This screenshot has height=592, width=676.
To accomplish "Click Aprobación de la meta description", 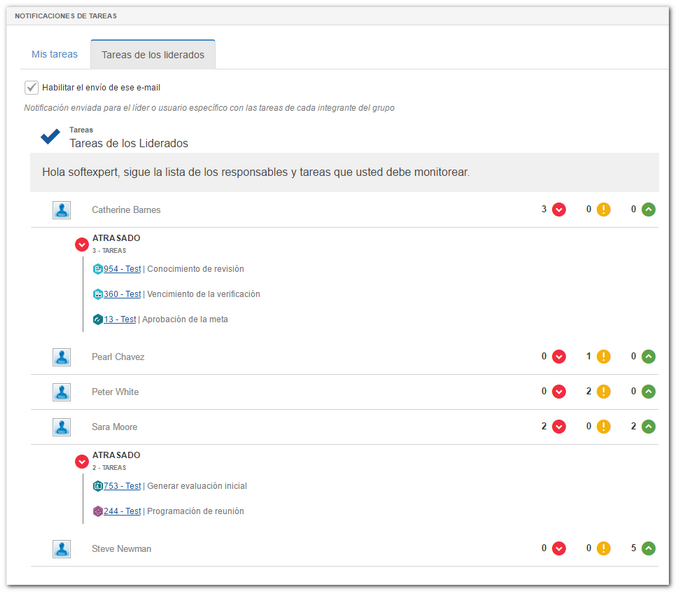I will tap(185, 319).
